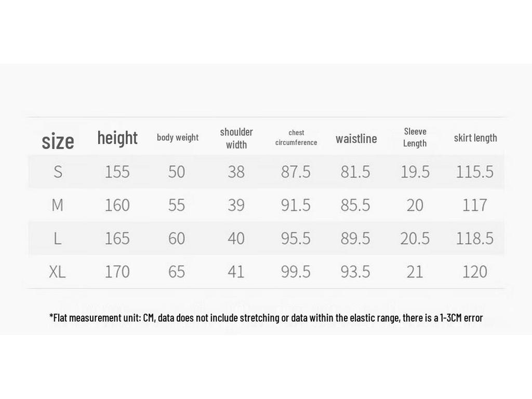Click the 85.5 waistline value
The width and height of the screenshot is (532, 399).
pyautogui.click(x=355, y=205)
